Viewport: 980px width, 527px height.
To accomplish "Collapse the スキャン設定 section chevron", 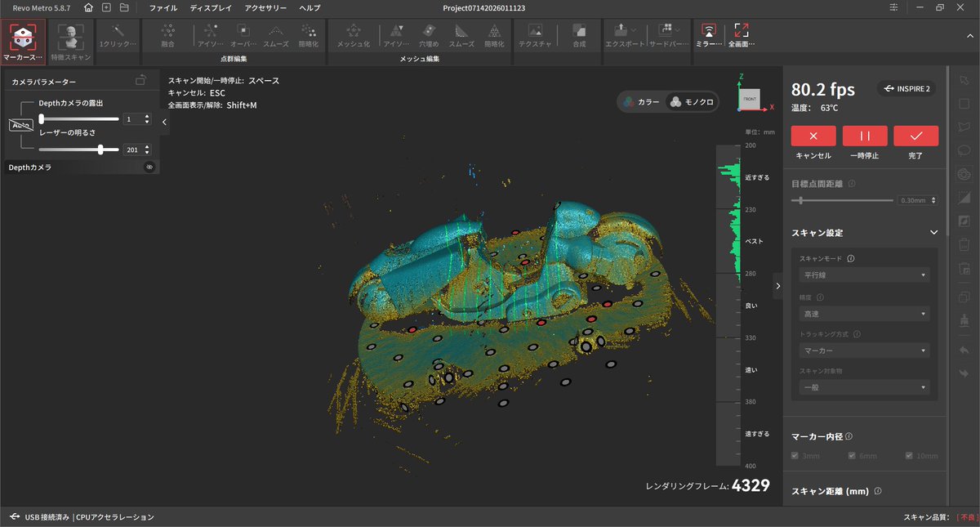I will pos(934,233).
